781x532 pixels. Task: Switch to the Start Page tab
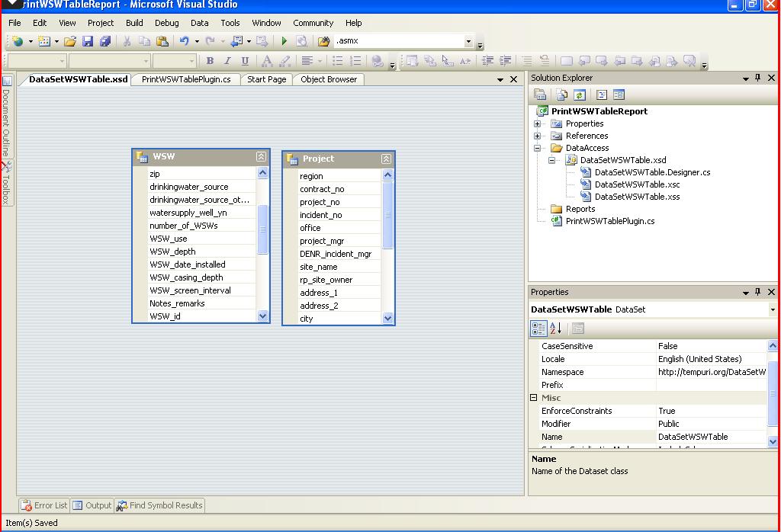click(266, 79)
